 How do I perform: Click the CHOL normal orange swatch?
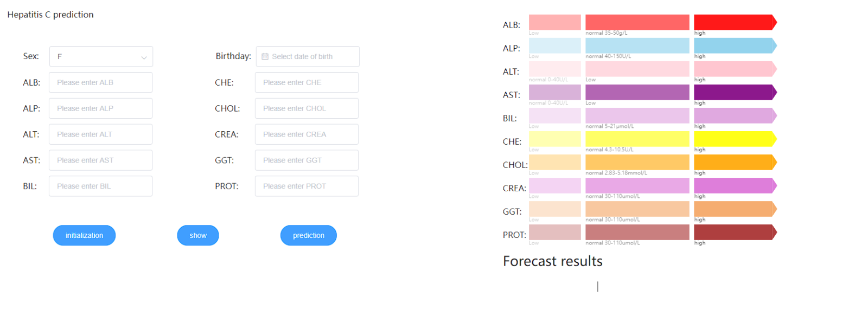click(637, 162)
